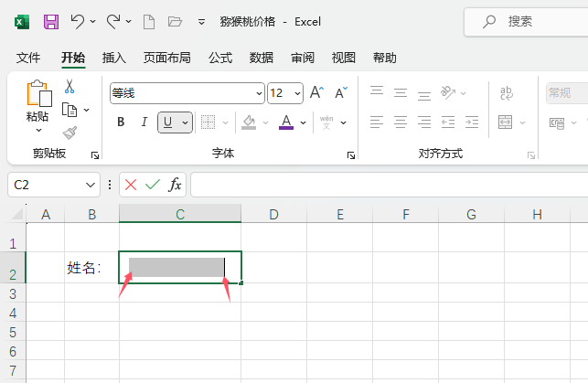Select the 数据 tab

(262, 58)
